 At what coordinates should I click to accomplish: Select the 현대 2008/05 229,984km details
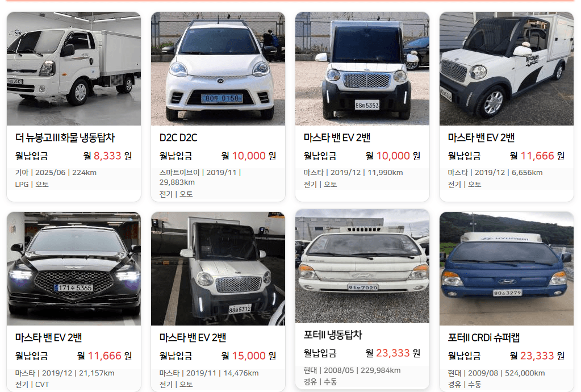tap(352, 376)
